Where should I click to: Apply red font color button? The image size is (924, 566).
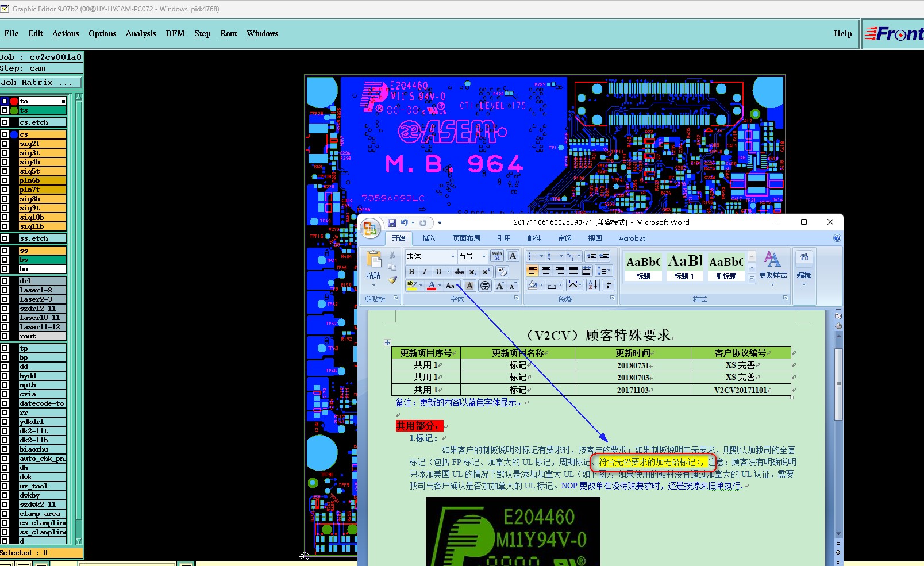(x=432, y=286)
